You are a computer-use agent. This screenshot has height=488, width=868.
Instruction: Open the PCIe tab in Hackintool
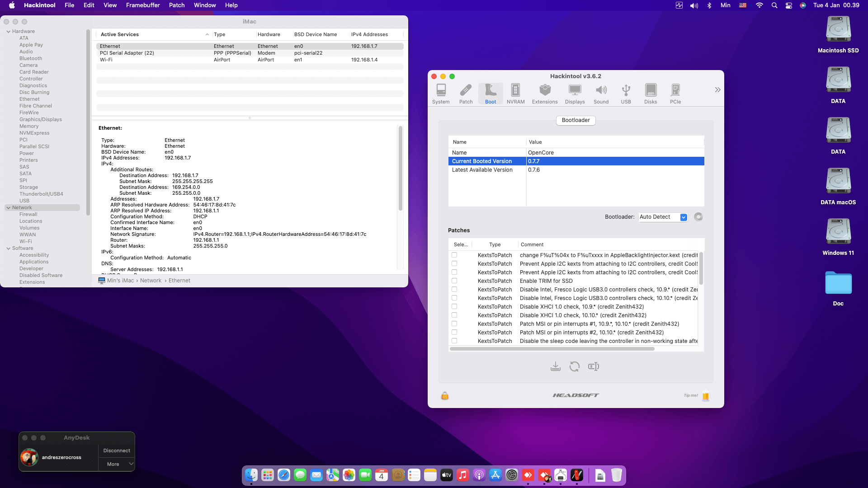tap(675, 94)
